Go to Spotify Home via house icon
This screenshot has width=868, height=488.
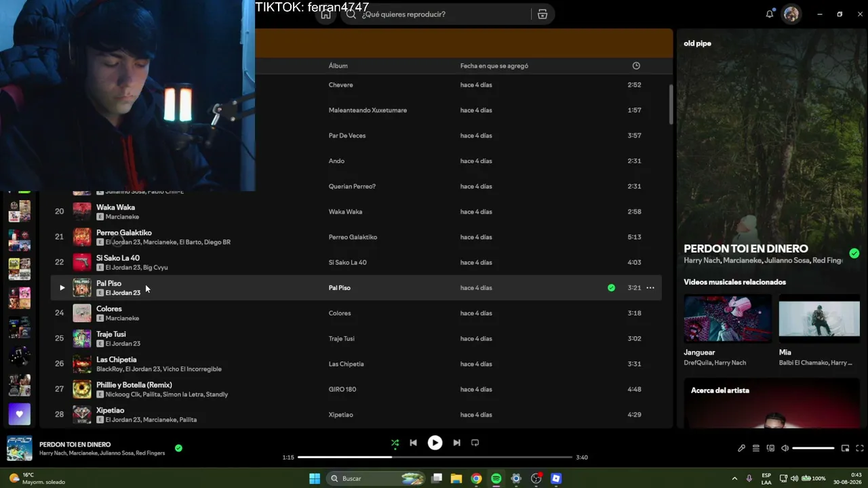point(326,14)
